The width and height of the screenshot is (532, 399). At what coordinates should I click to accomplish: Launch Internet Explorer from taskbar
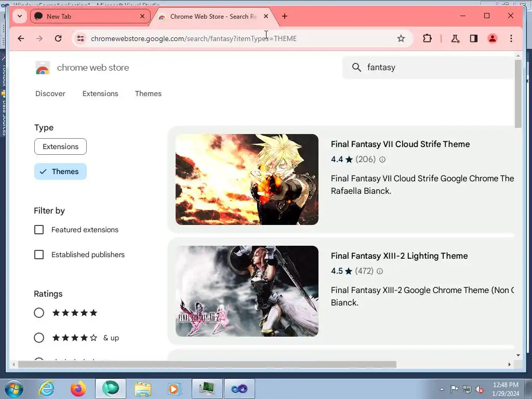click(46, 389)
